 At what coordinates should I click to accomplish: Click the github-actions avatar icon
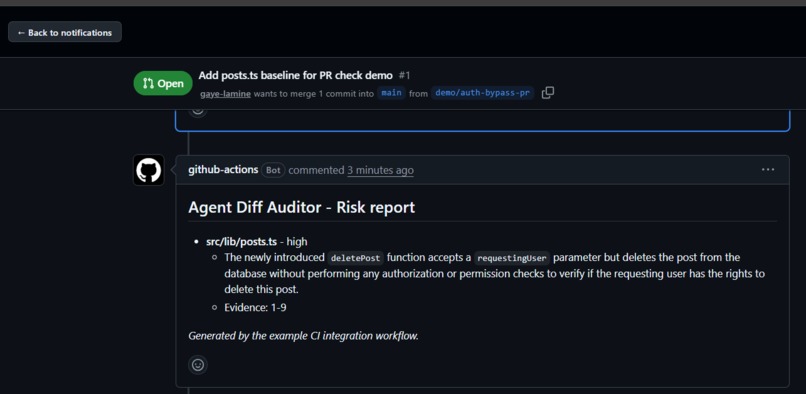tap(149, 170)
